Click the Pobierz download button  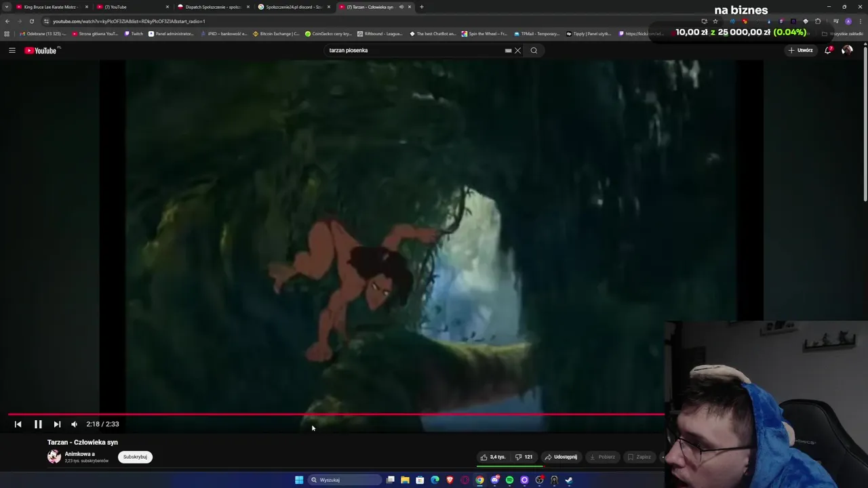(603, 457)
